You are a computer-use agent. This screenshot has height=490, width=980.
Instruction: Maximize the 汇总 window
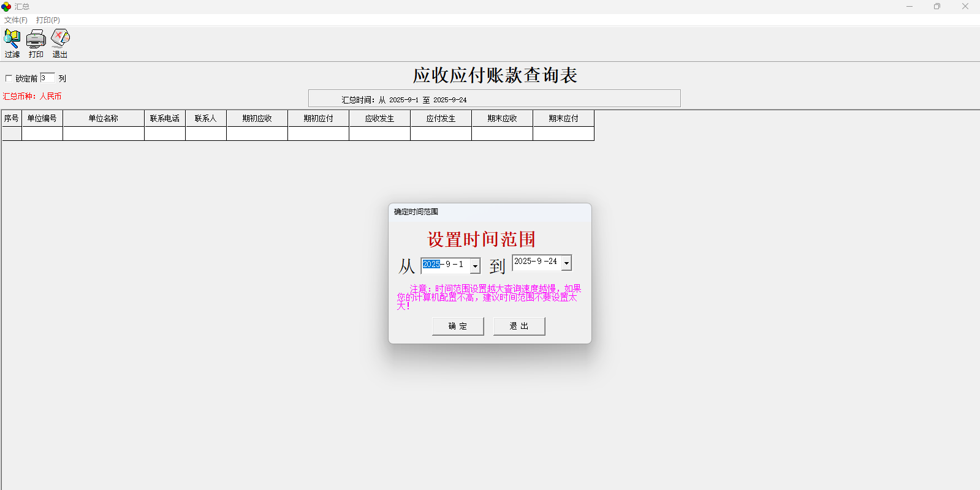click(936, 7)
